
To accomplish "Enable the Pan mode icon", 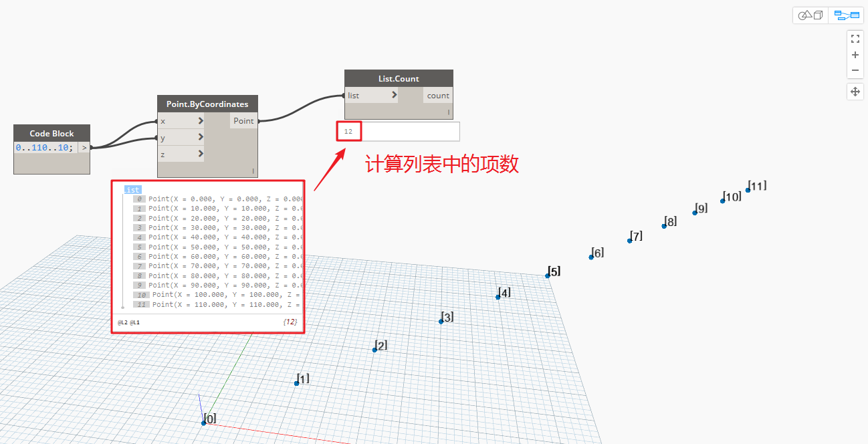I will (x=855, y=92).
